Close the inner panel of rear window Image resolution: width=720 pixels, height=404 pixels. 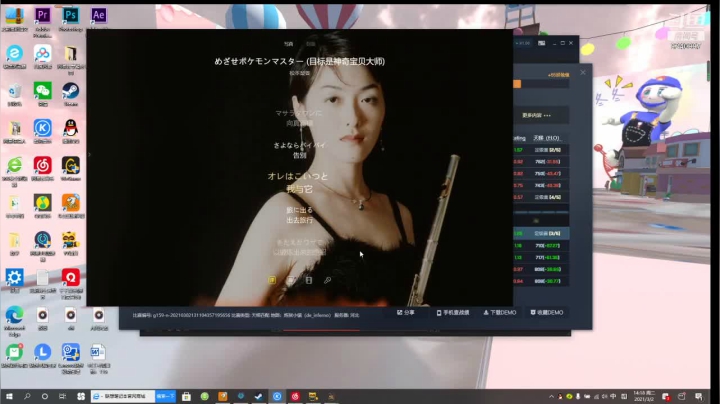[583, 73]
